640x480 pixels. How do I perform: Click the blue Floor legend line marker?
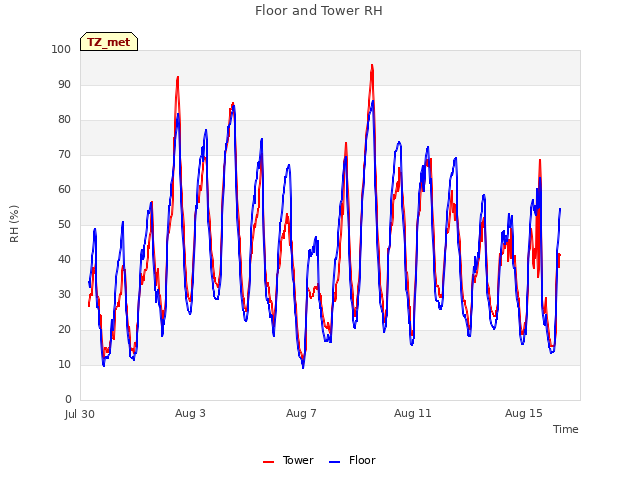click(x=334, y=462)
